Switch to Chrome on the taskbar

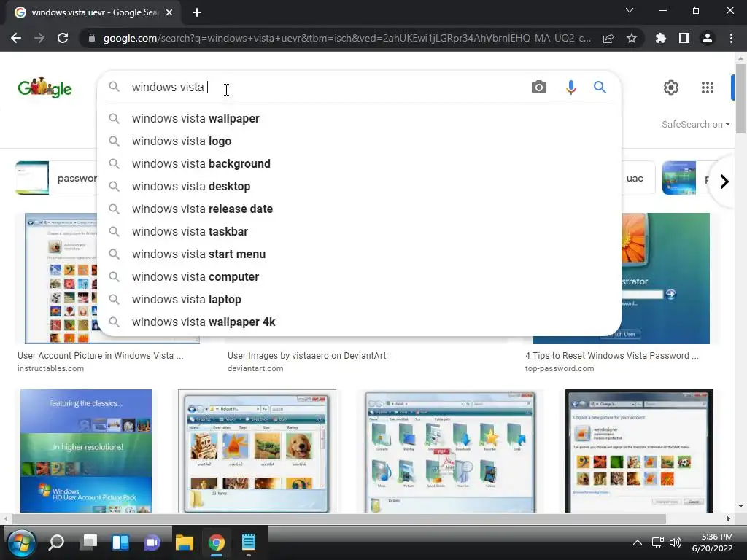pos(216,542)
